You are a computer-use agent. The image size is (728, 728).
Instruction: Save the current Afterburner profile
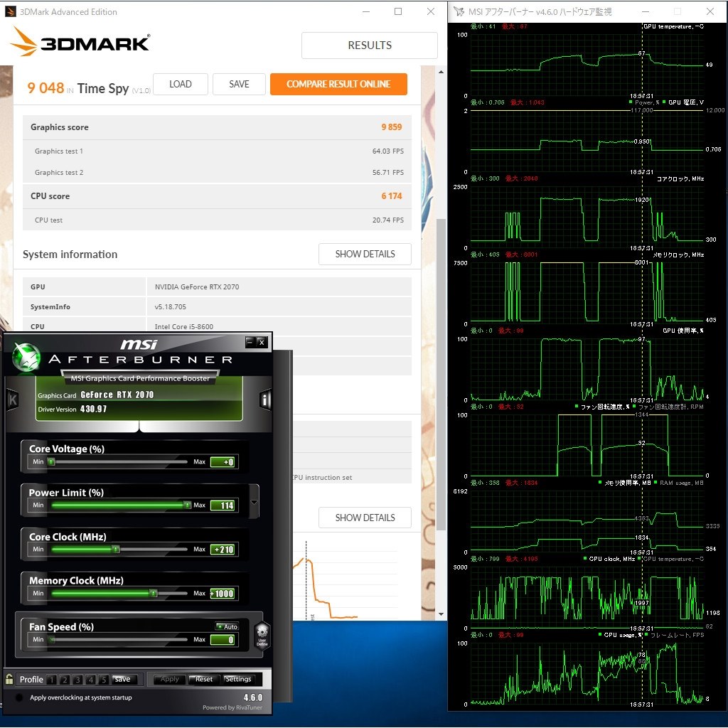point(122,679)
